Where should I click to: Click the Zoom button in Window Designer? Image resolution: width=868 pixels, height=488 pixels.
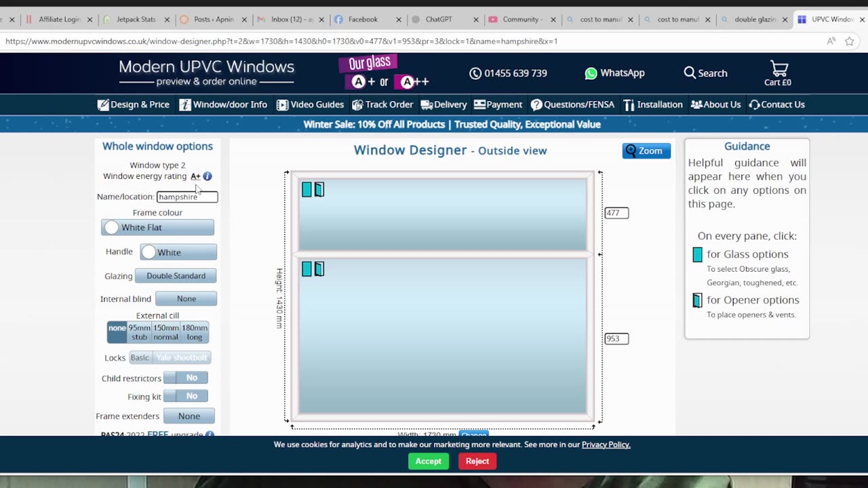(x=646, y=150)
